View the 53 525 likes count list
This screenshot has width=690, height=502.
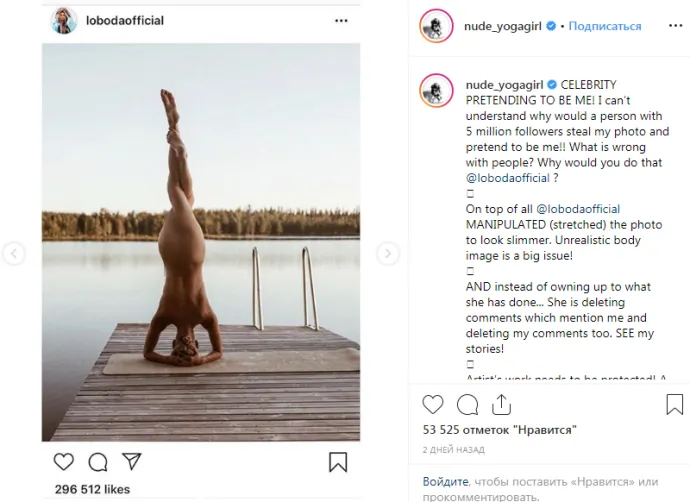coord(499,430)
